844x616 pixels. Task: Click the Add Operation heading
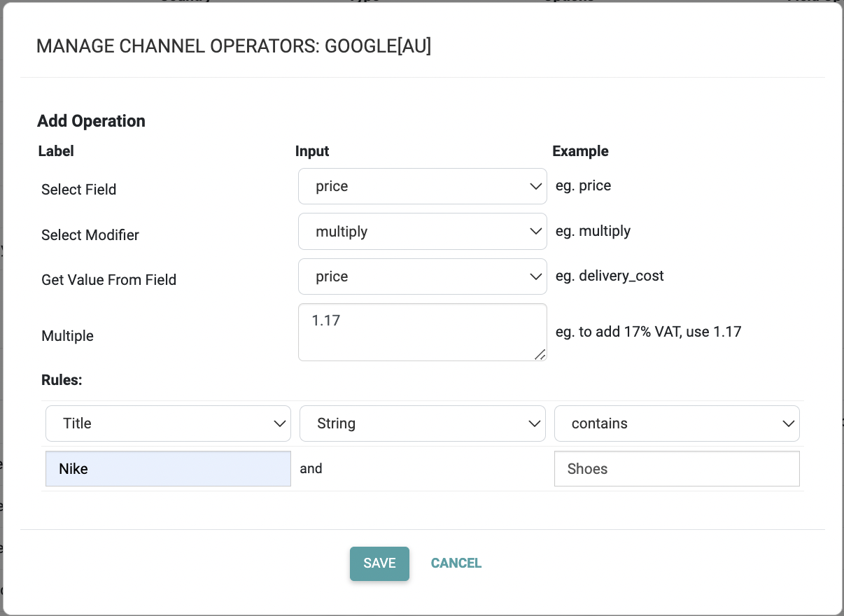click(91, 120)
